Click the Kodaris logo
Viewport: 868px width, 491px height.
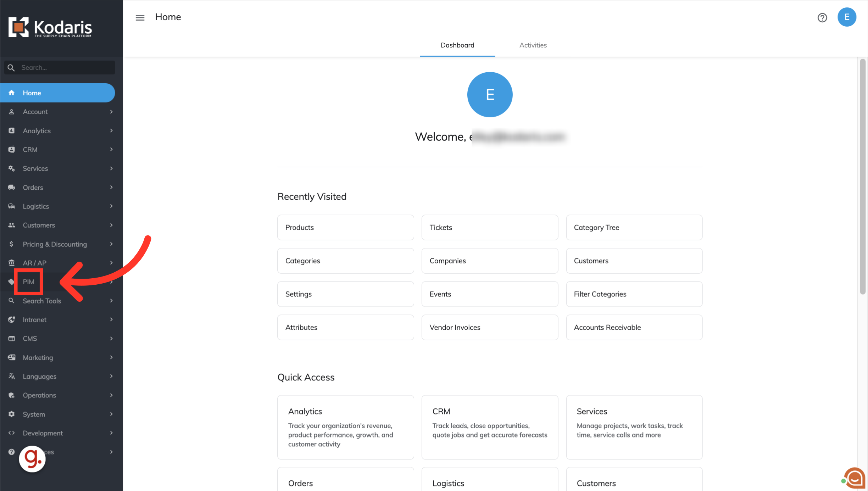point(50,27)
